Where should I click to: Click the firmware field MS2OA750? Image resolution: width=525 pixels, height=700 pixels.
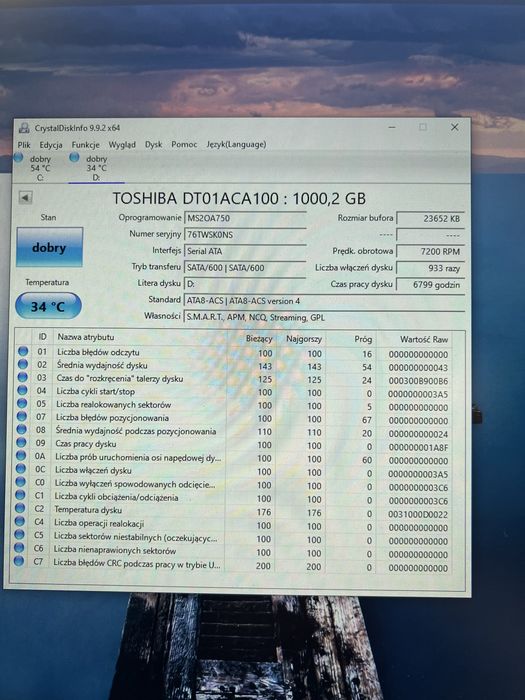click(x=245, y=218)
